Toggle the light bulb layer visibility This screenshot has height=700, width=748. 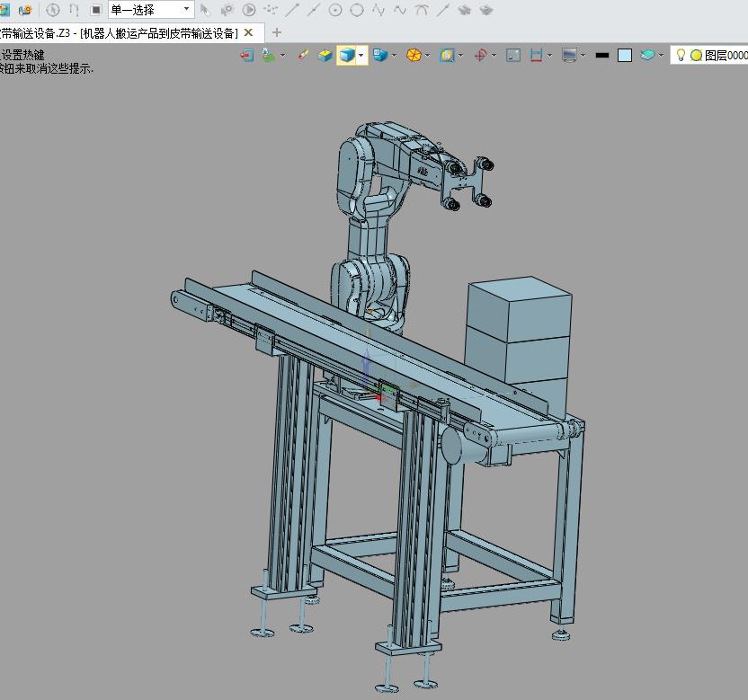681,56
